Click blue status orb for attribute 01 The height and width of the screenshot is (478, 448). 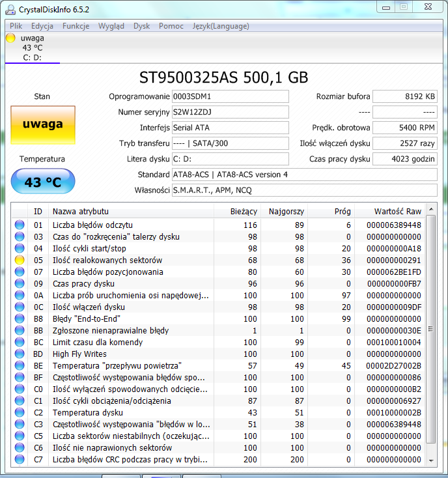pos(20,225)
